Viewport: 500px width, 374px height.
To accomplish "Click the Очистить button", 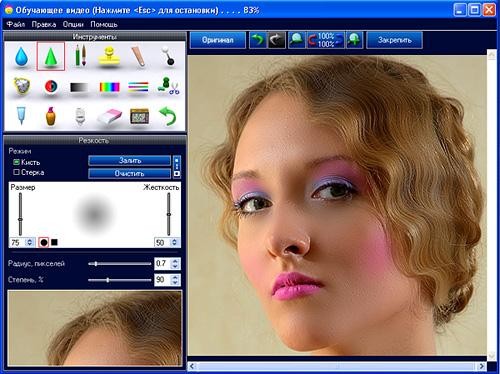I will coord(130,174).
